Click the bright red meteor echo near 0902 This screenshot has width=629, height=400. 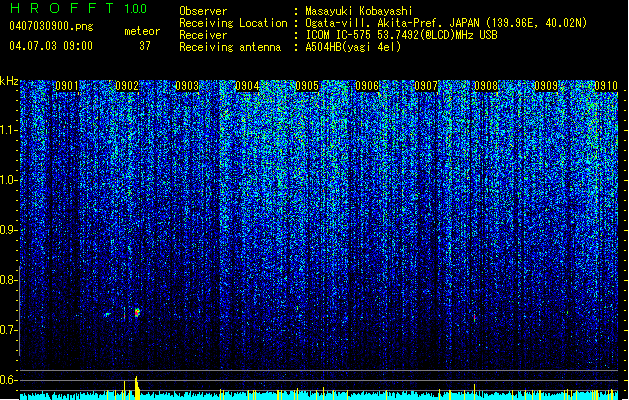tap(137, 312)
